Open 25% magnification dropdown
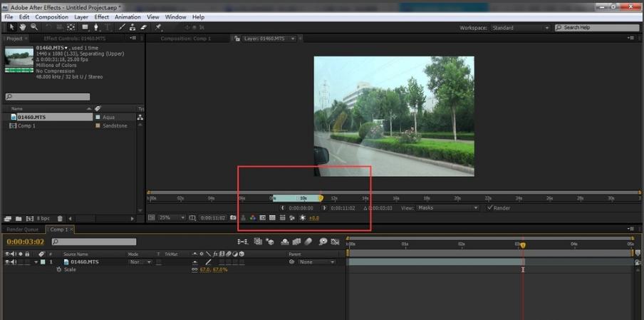 (x=172, y=217)
